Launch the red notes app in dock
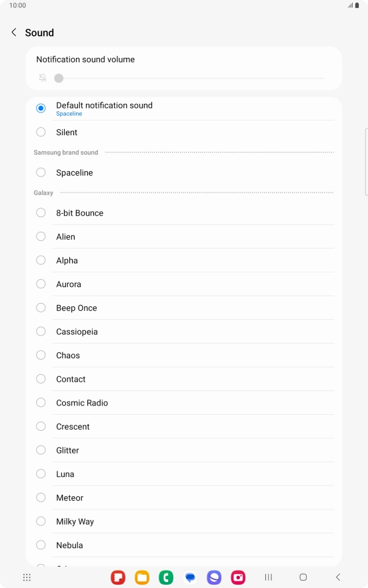This screenshot has width=368, height=588. [118, 577]
